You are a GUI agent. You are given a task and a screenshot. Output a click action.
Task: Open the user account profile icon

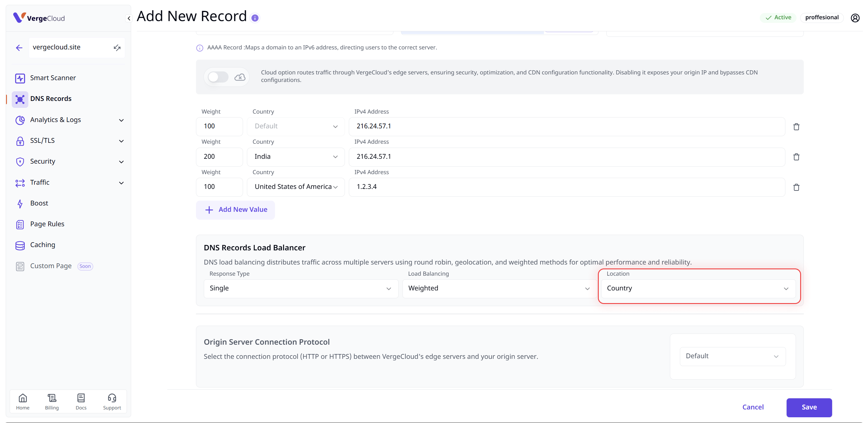coord(855,18)
